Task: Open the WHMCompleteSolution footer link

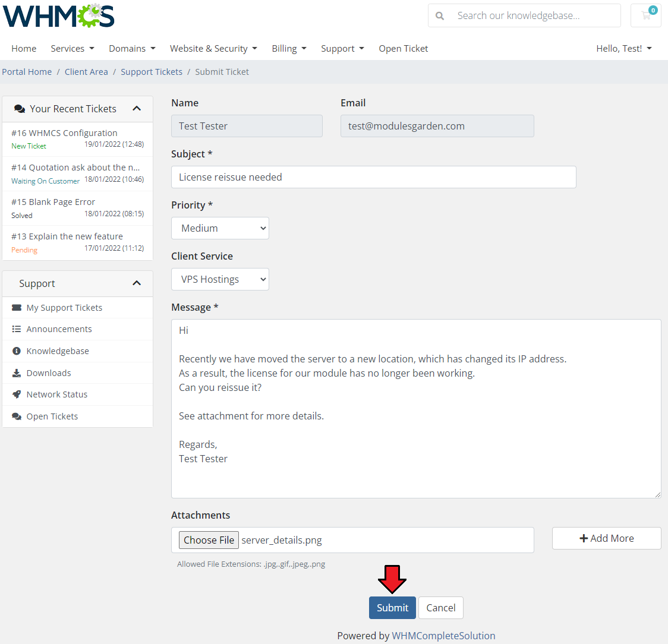Action: (443, 636)
